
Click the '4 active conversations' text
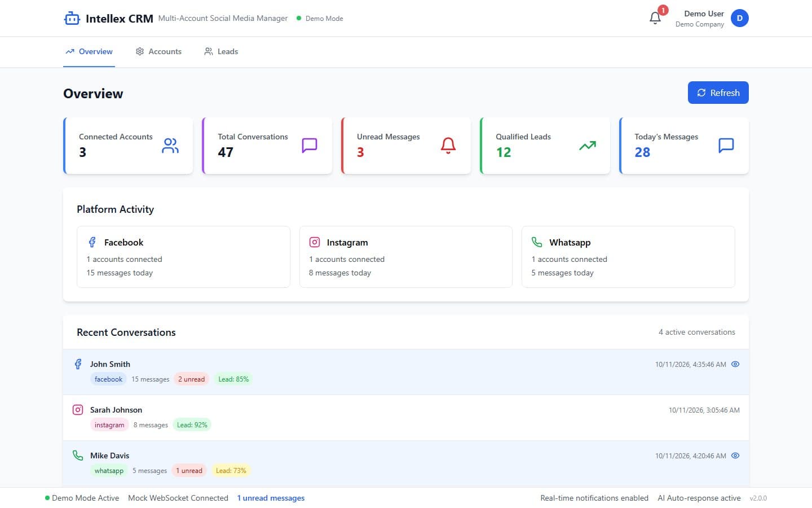(697, 332)
